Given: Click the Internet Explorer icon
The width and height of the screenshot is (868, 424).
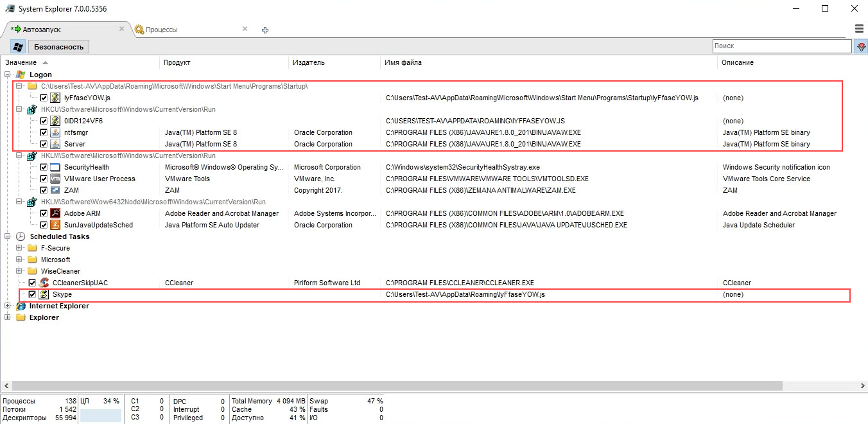Looking at the screenshot, I should coord(21,306).
